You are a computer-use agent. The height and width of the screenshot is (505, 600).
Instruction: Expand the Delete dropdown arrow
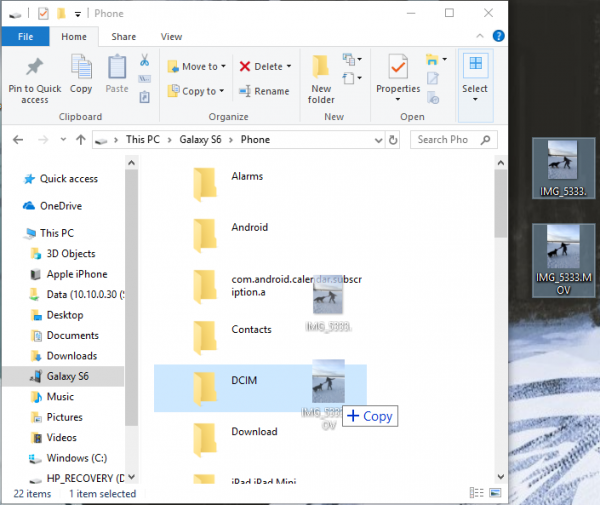(x=289, y=67)
